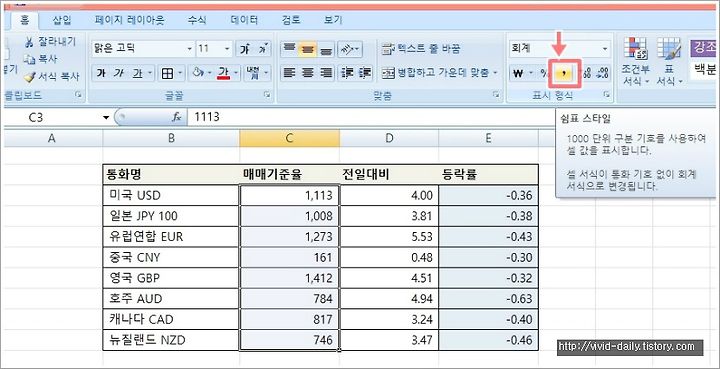The image size is (720, 369).
Task: Set vertical bottom align
Action: tap(326, 49)
